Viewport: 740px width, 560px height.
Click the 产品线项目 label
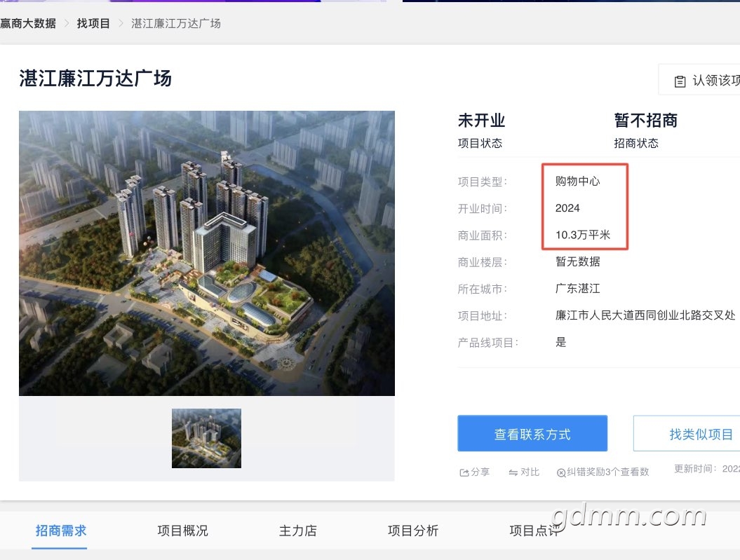click(x=487, y=343)
